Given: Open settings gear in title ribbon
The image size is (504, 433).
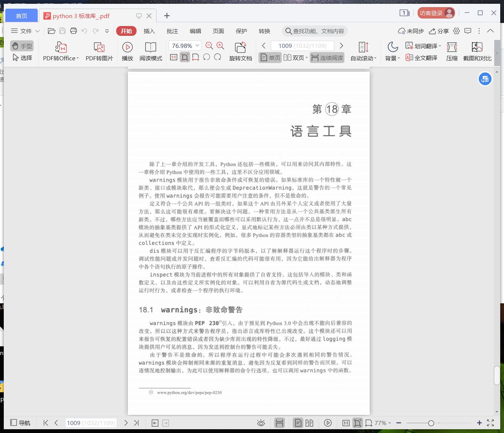Looking at the screenshot, I should 457,31.
